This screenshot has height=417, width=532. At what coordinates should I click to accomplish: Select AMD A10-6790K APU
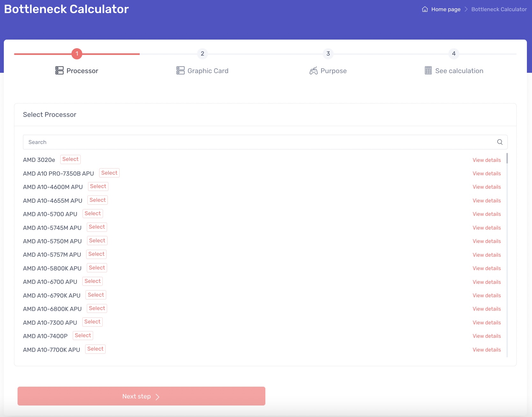coord(96,295)
